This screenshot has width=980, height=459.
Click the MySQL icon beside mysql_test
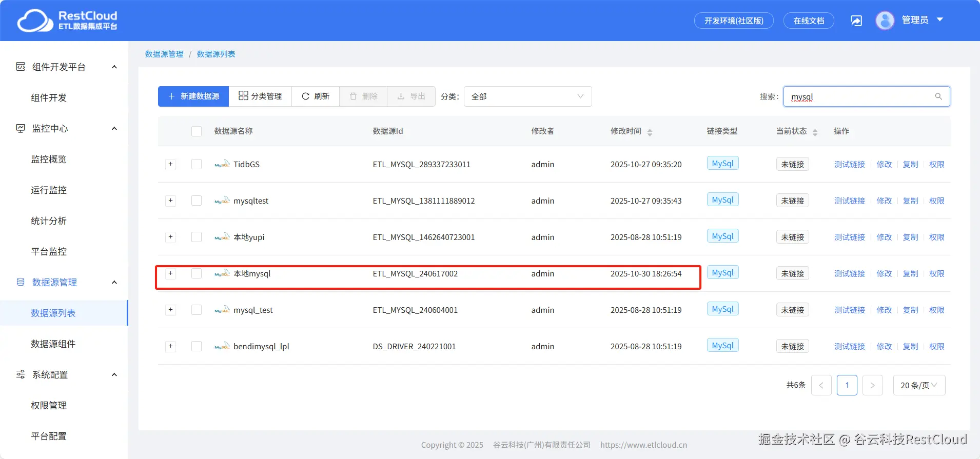click(222, 310)
